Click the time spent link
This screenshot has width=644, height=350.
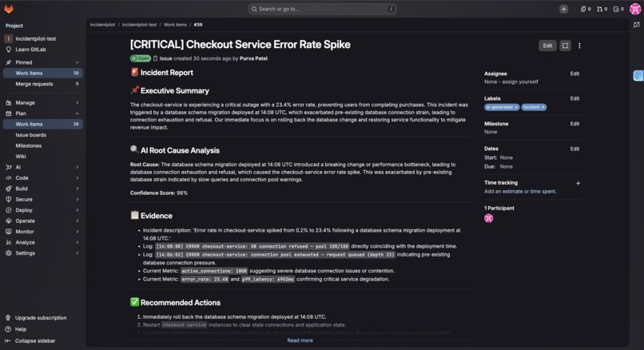(543, 192)
